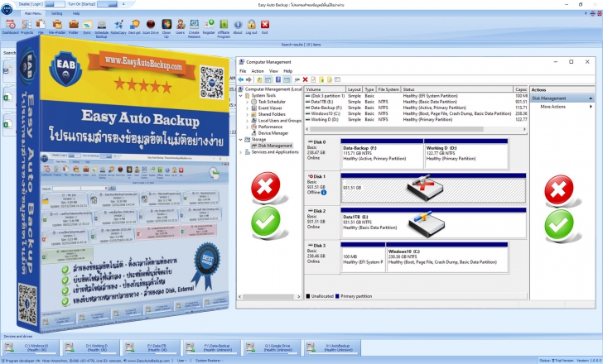This screenshot has width=603, height=364.
Task: Sort by the Volume column header
Action: point(325,89)
